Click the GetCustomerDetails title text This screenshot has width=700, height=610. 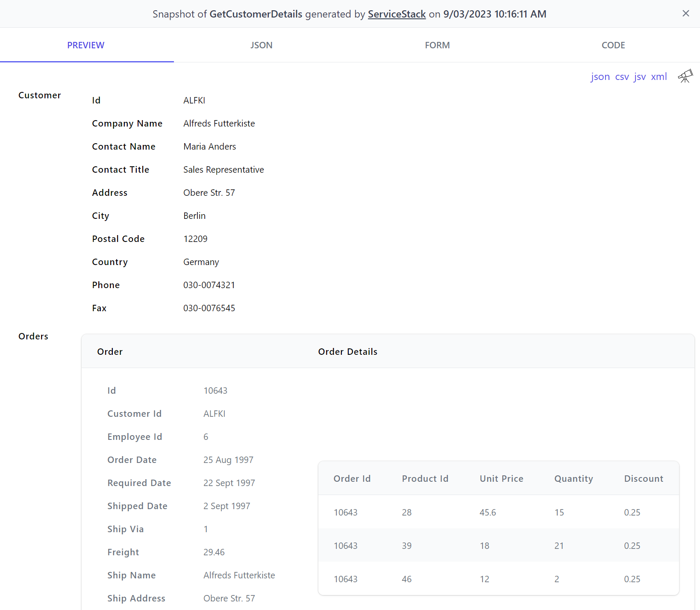coord(256,14)
